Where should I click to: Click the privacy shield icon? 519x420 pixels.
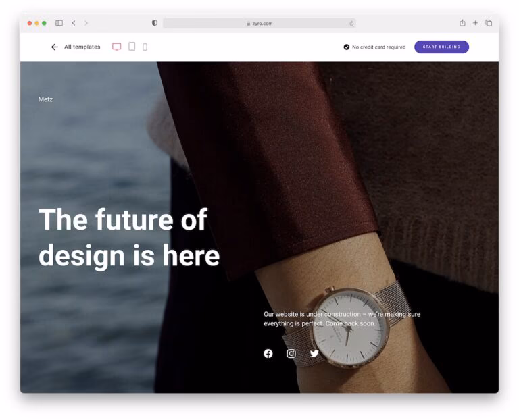point(154,23)
